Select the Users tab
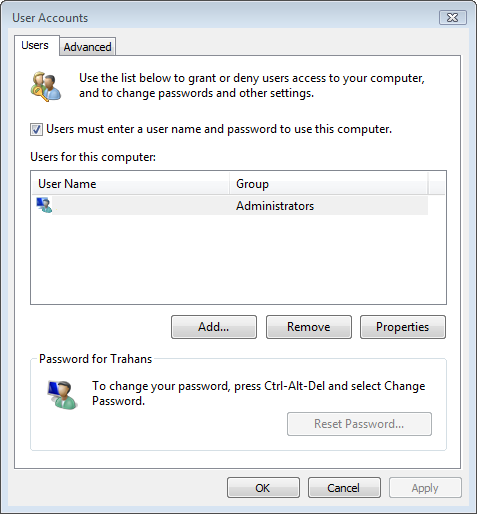Screen dimensions: 477x514 pyautogui.click(x=35, y=45)
